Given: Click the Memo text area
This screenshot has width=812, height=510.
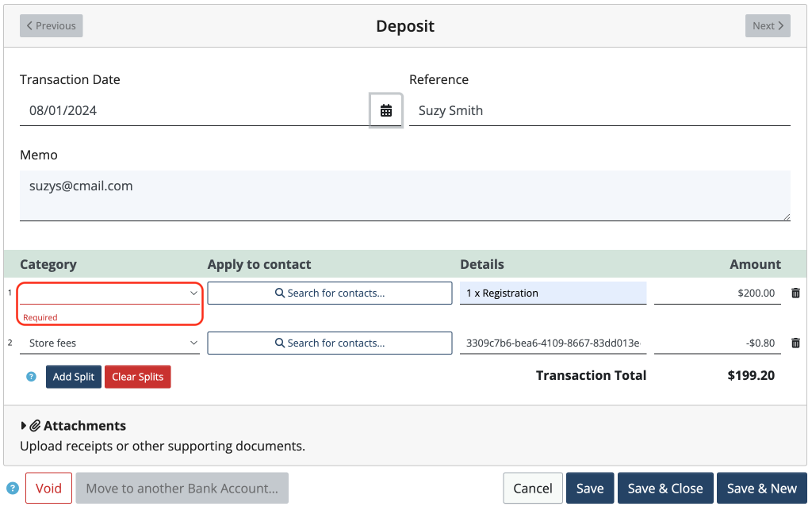Looking at the screenshot, I should coord(405,194).
